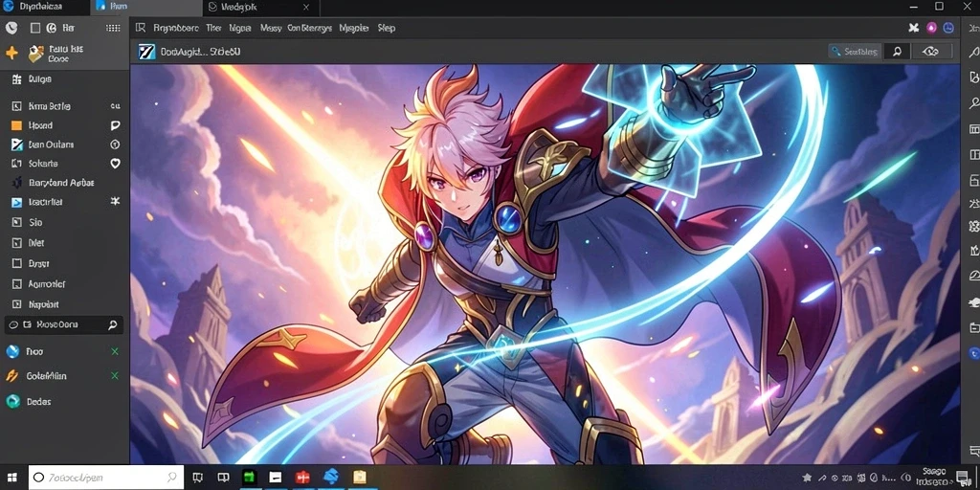Click the asterisk icon beside the sixth sidebar row
The image size is (980, 490).
pyautogui.click(x=115, y=201)
